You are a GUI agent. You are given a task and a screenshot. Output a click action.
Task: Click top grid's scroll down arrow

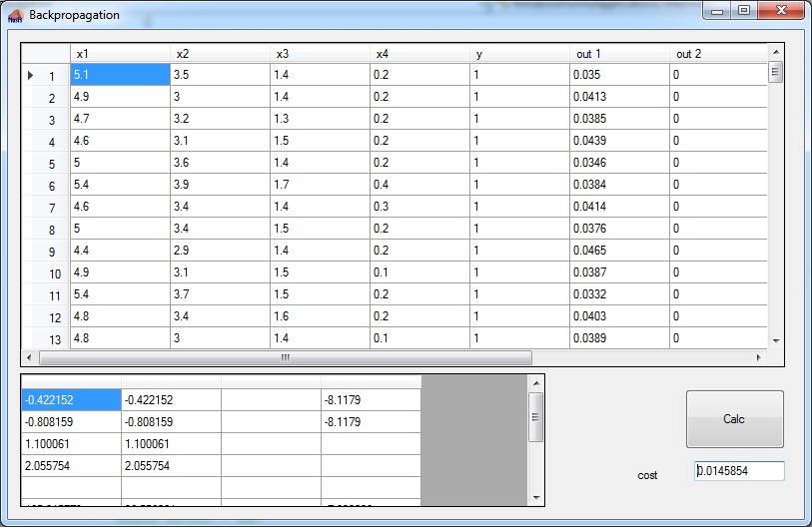click(775, 338)
